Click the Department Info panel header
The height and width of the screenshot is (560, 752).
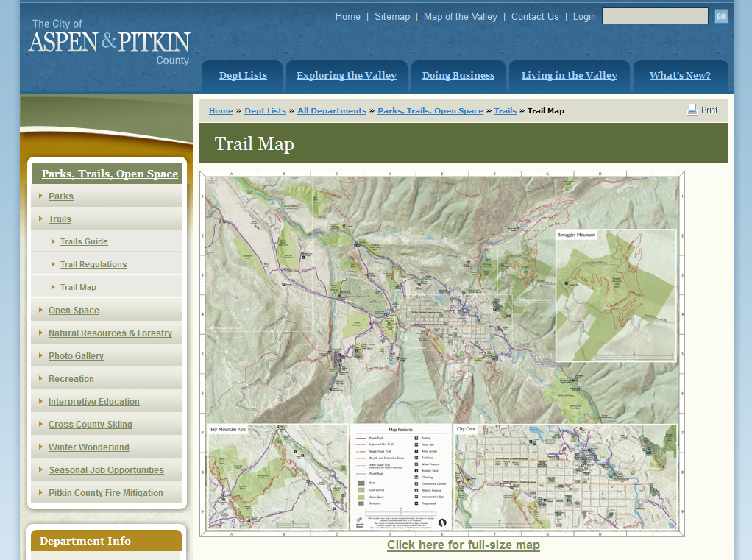[x=106, y=541]
